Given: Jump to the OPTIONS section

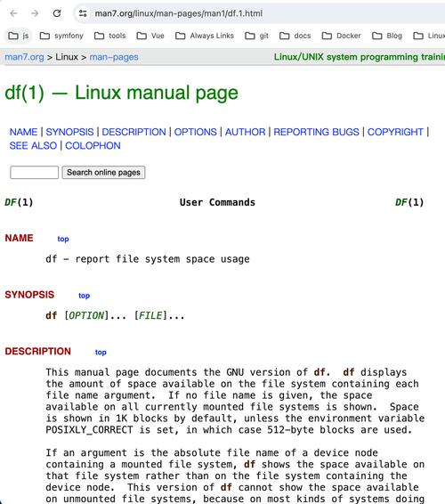Looking at the screenshot, I should point(195,132).
